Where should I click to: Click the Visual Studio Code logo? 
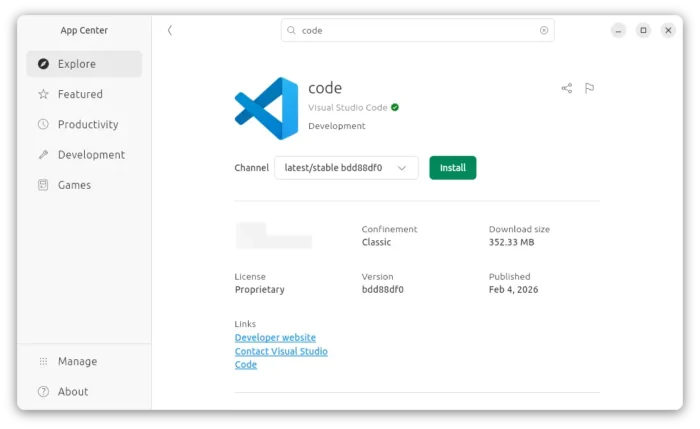(x=266, y=108)
